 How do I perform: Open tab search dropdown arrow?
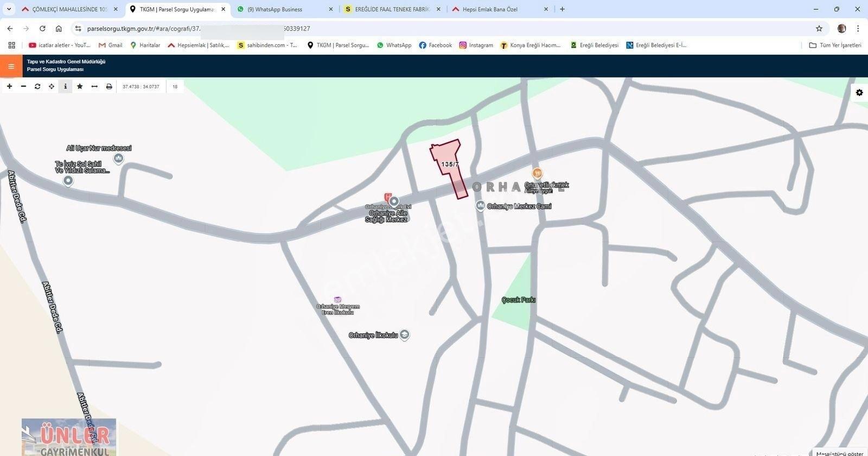(9, 9)
